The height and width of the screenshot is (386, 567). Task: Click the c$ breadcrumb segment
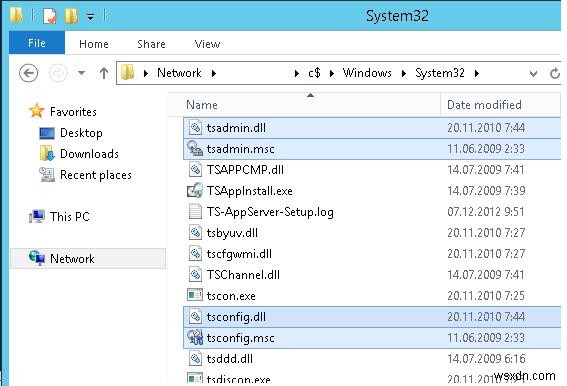314,73
